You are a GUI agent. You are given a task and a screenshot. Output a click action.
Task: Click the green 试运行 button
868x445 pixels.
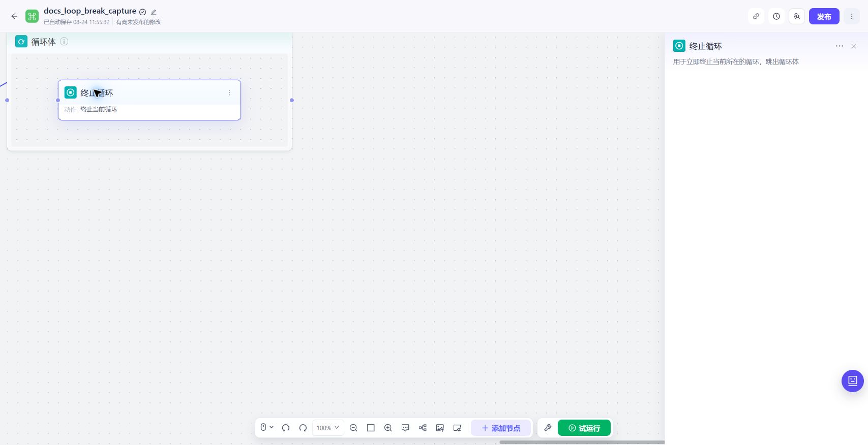click(584, 428)
